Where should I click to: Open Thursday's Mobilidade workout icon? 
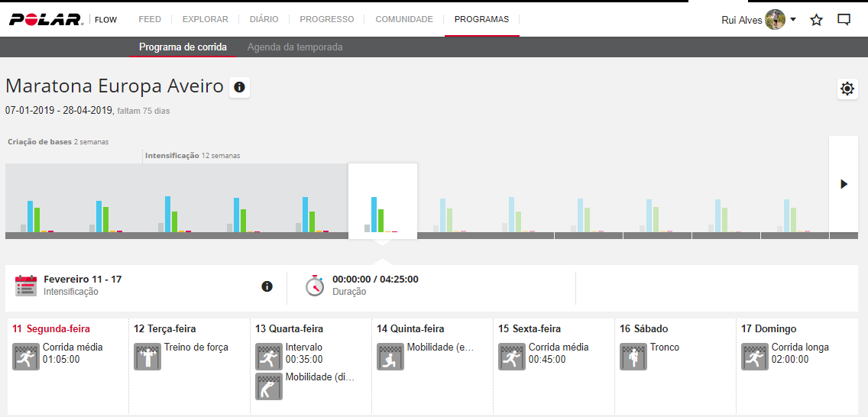click(390, 357)
